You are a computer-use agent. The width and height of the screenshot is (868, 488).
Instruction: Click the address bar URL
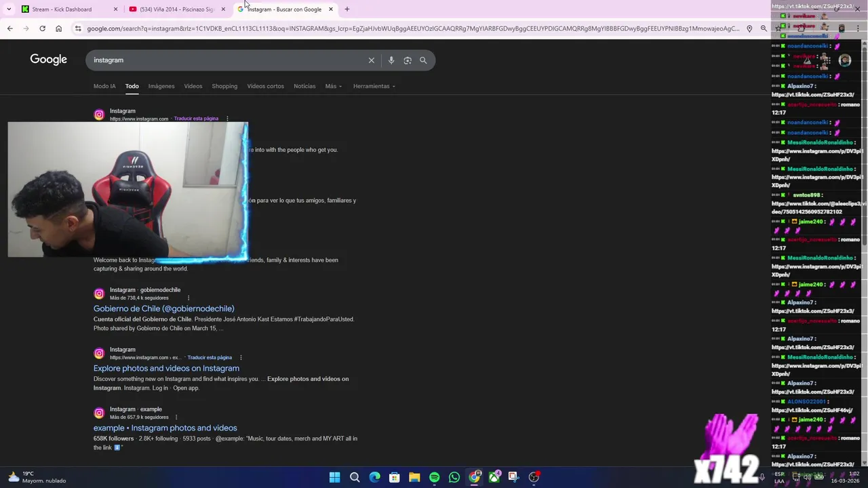[x=413, y=28]
